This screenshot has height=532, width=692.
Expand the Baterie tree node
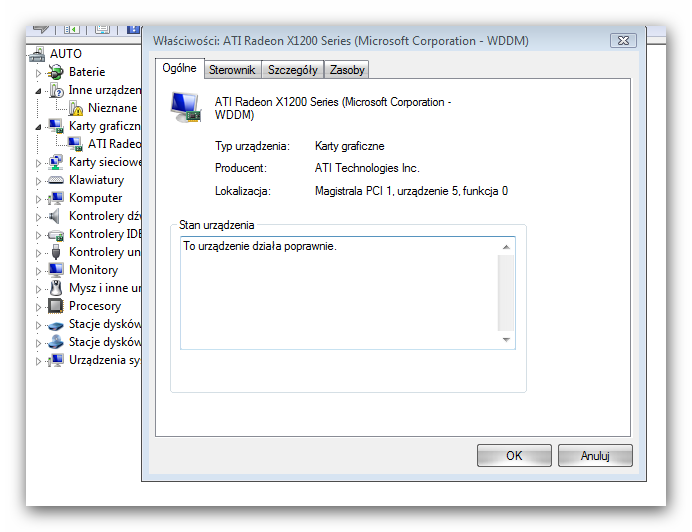coord(38,73)
